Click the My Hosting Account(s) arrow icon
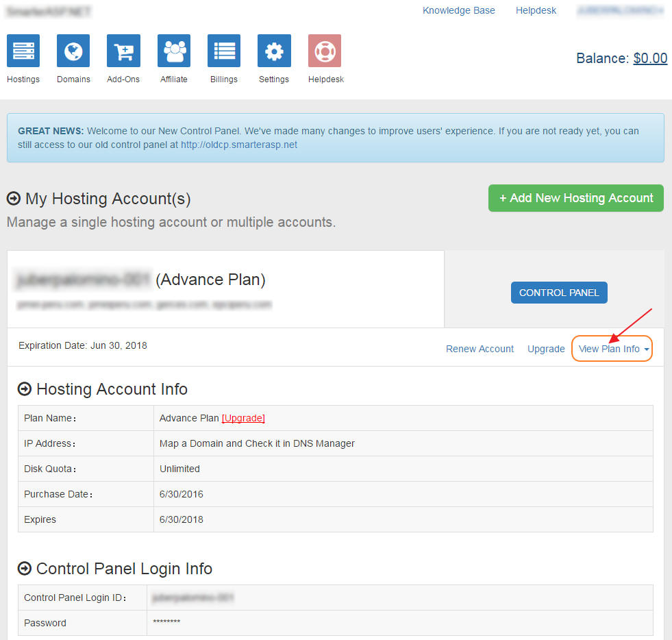The image size is (672, 640). click(x=13, y=199)
